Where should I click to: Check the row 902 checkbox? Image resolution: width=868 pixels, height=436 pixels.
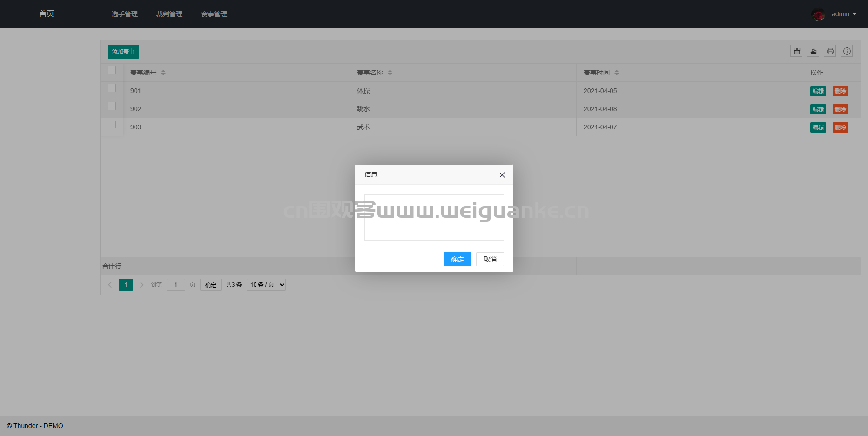112,106
